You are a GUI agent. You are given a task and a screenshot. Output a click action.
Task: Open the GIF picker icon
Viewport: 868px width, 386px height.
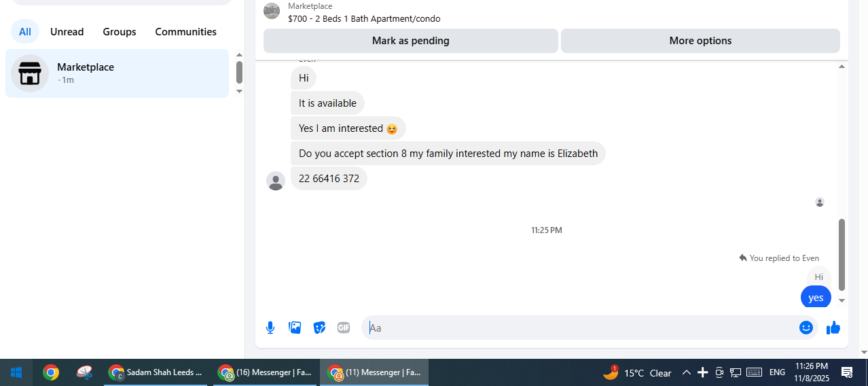coord(344,328)
